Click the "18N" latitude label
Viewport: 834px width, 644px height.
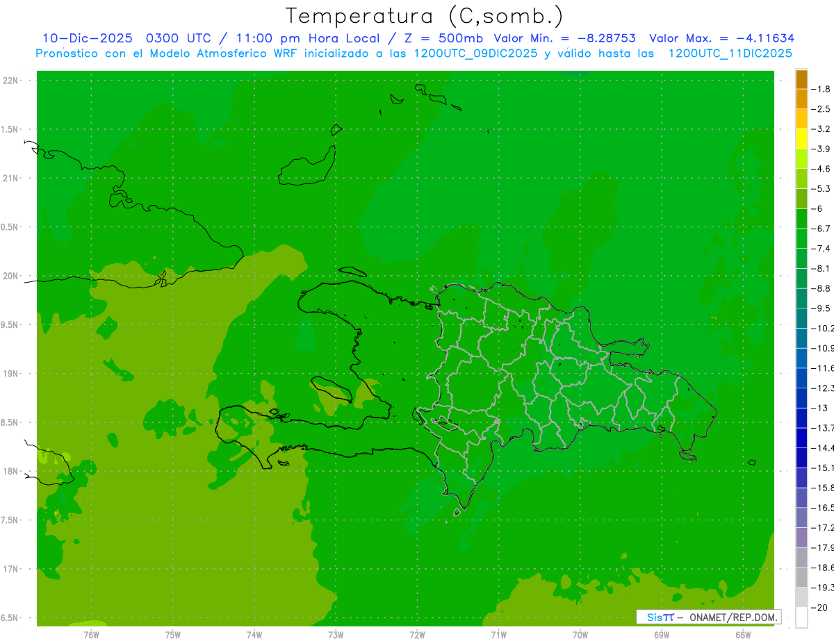[10, 471]
